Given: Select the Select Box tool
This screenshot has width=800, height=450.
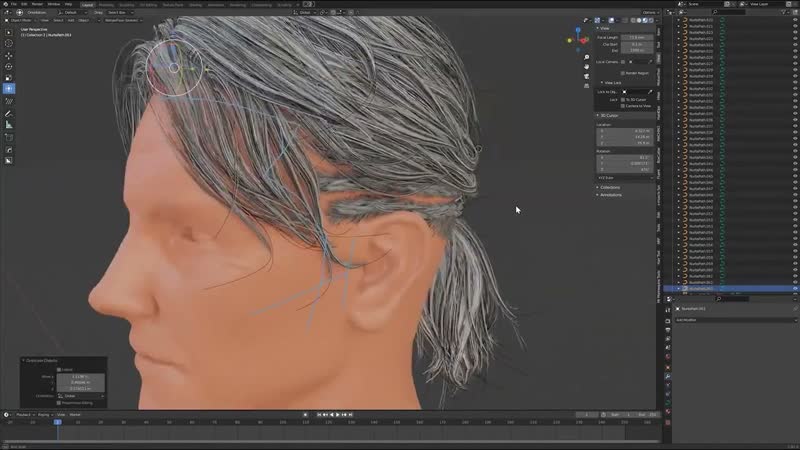Looking at the screenshot, I should pyautogui.click(x=9, y=32).
